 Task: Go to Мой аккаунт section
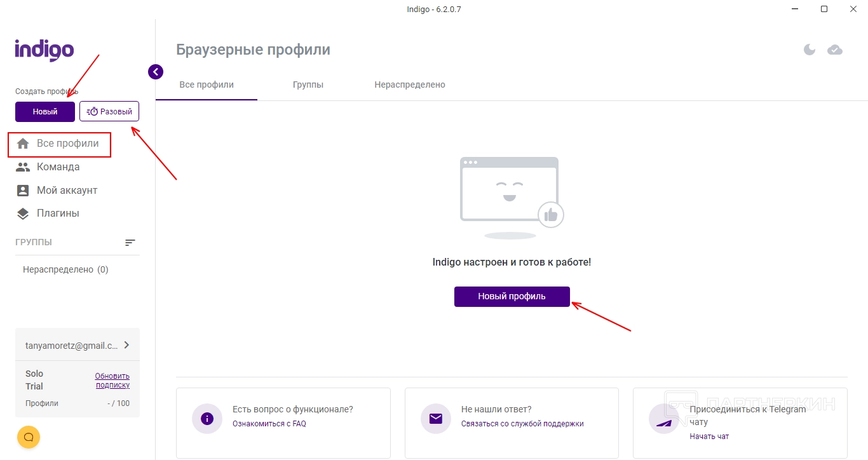[x=67, y=191]
